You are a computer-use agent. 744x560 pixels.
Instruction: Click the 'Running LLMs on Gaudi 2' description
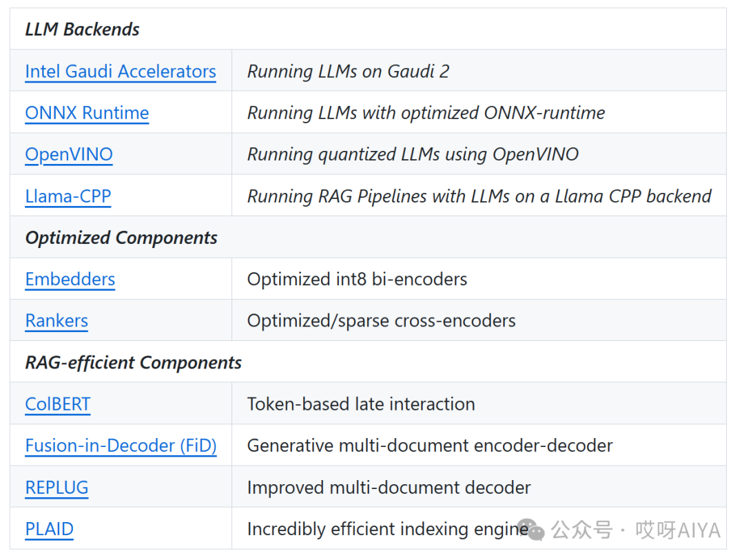[x=348, y=72]
